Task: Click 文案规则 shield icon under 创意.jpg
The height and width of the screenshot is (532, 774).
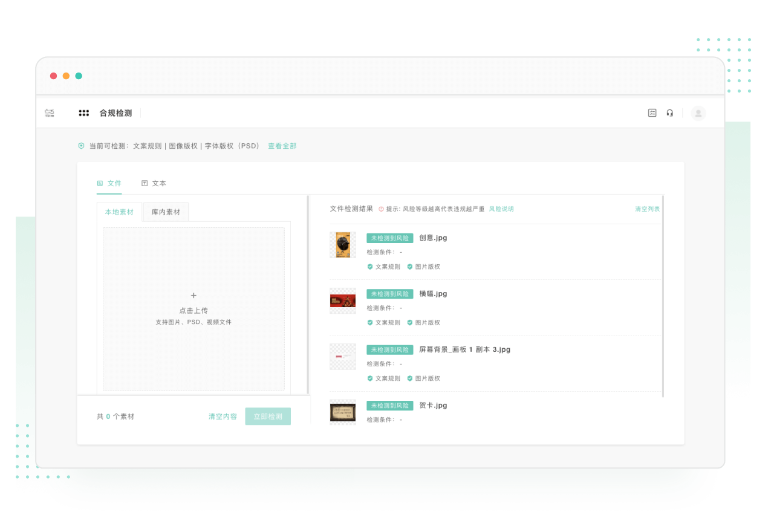Action: pos(370,267)
